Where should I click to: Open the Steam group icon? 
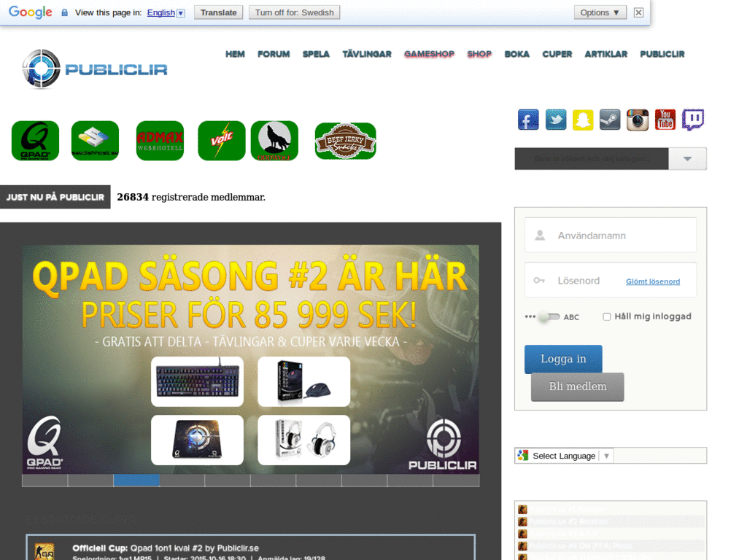610,120
